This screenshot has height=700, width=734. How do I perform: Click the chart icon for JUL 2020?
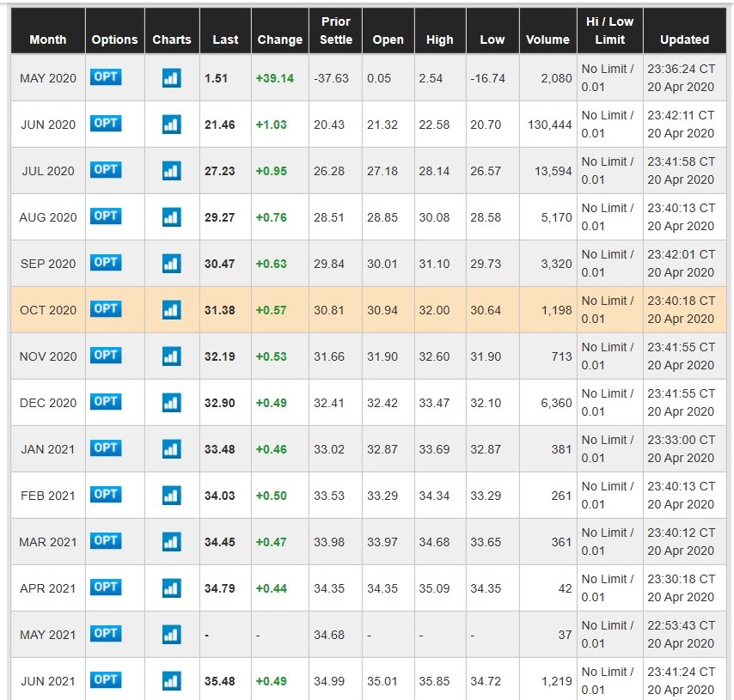coord(172,171)
